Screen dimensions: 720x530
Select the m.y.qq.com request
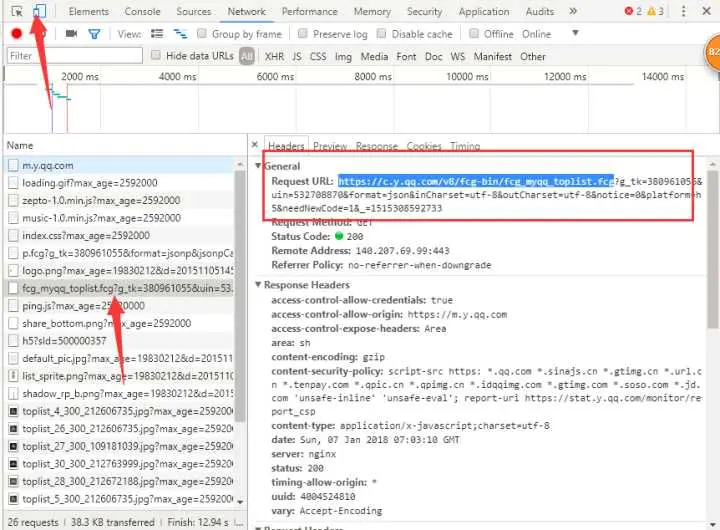point(120,165)
